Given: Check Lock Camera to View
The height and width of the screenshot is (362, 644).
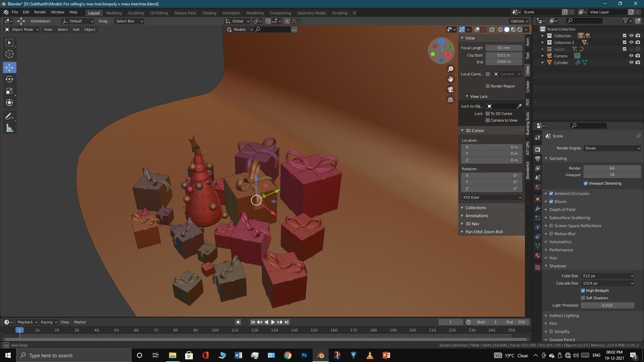Looking at the screenshot, I should [488, 120].
